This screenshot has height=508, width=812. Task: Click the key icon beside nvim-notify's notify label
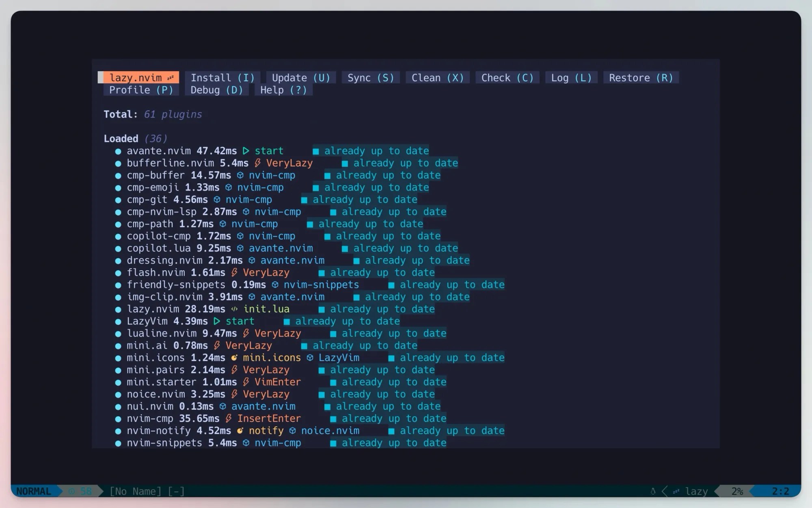click(x=240, y=430)
